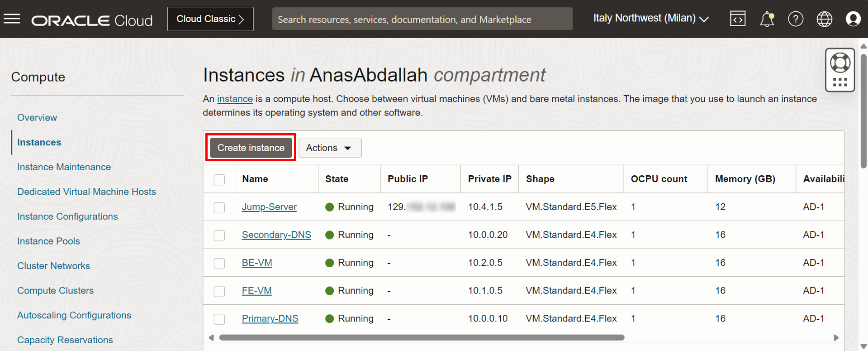Click the Oracle Cloud logo

point(92,20)
